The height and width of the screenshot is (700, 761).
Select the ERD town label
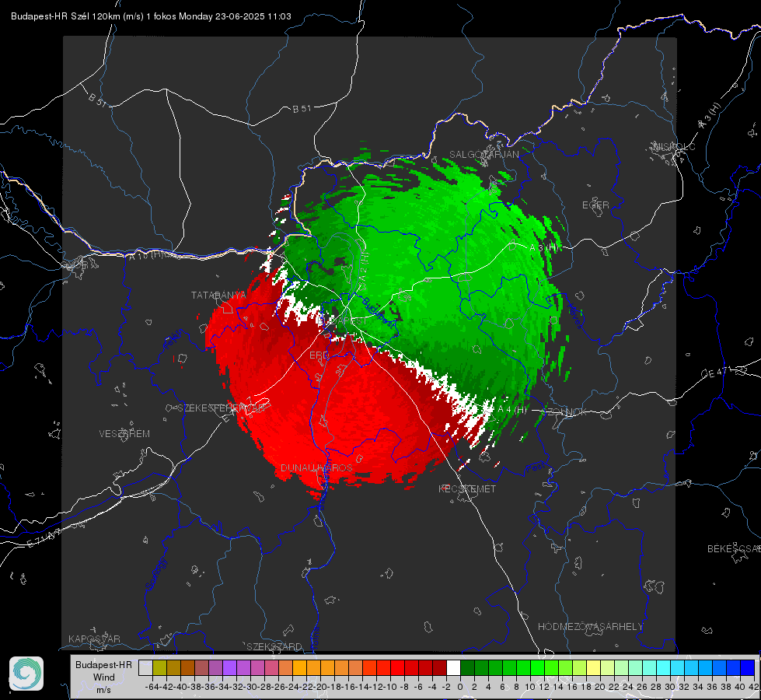pos(319,355)
